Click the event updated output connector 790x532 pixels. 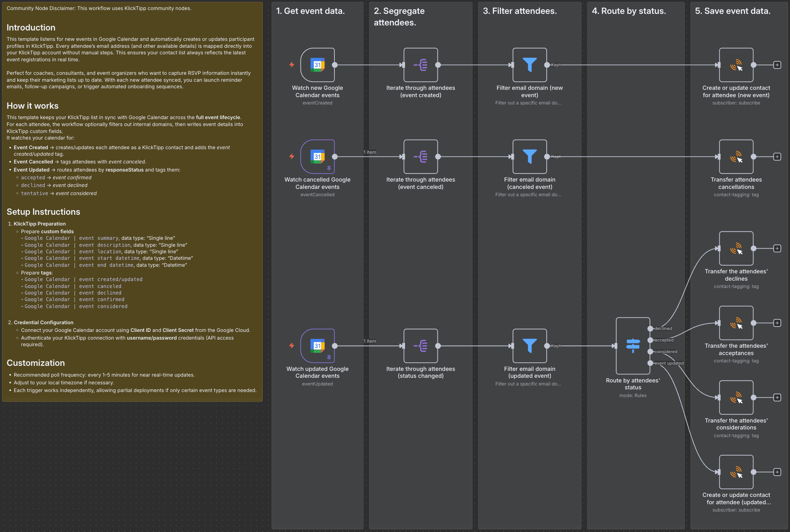pos(650,363)
